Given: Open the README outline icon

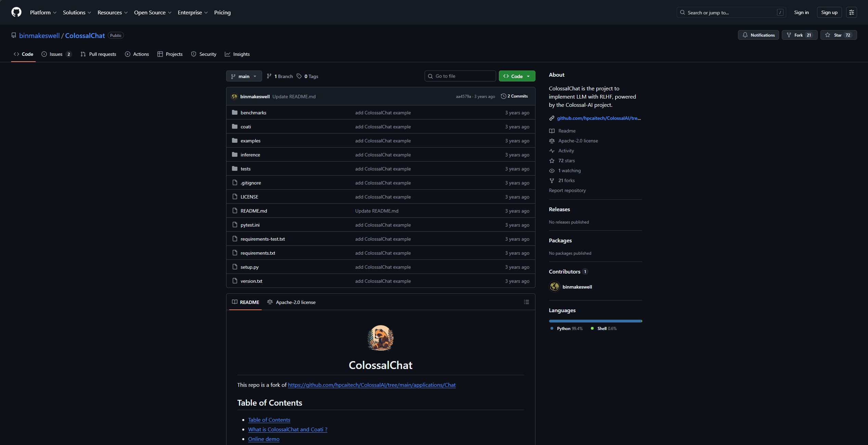Looking at the screenshot, I should click(527, 302).
